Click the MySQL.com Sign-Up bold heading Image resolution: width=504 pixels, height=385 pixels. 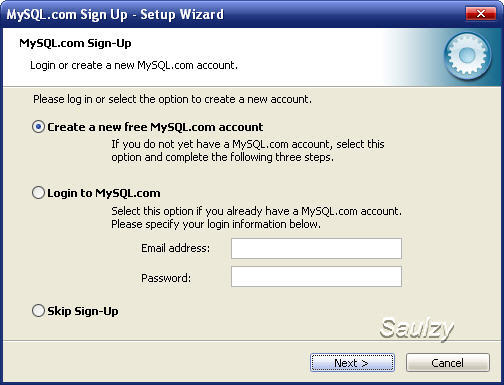click(x=75, y=43)
